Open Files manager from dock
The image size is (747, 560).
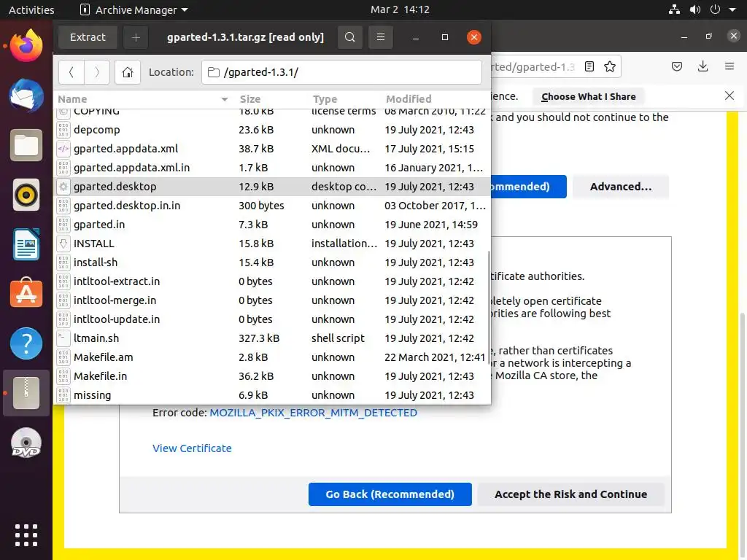tap(26, 145)
